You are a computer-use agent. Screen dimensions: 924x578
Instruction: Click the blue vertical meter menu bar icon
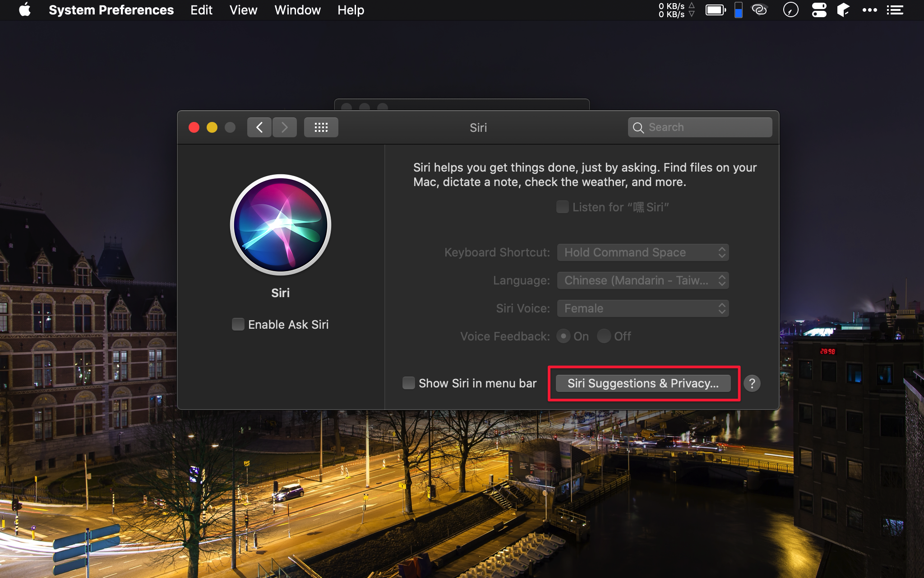tap(739, 10)
